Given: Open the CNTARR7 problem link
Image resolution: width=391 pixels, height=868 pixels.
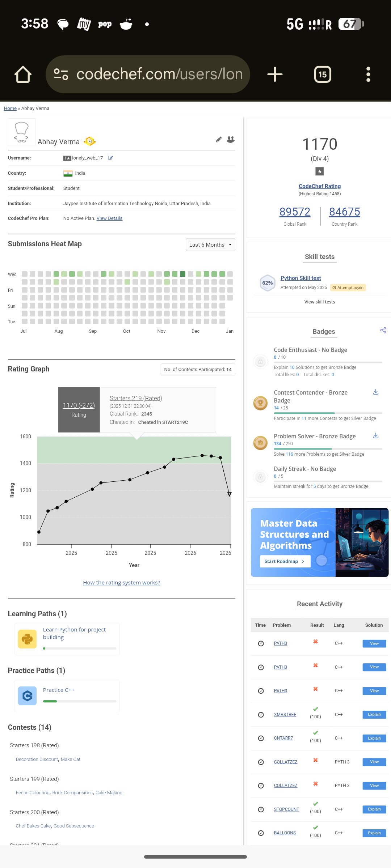Looking at the screenshot, I should 283,739.
